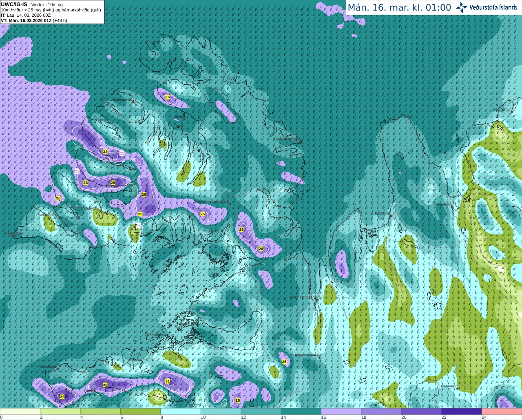The height and width of the screenshot is (420, 522).
Task: Click the Veðurstofa Íslands logo
Action: click(487, 7)
